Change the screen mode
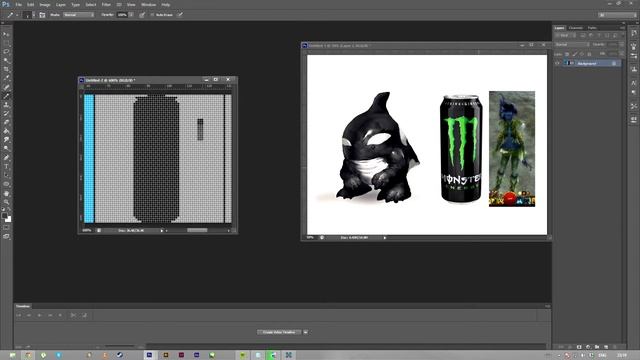Image resolution: width=640 pixels, height=360 pixels. 6,237
